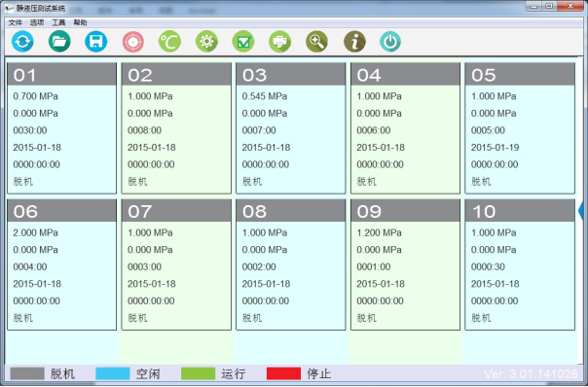Click the green checkmark icon
The width and height of the screenshot is (588, 387).
pos(243,41)
